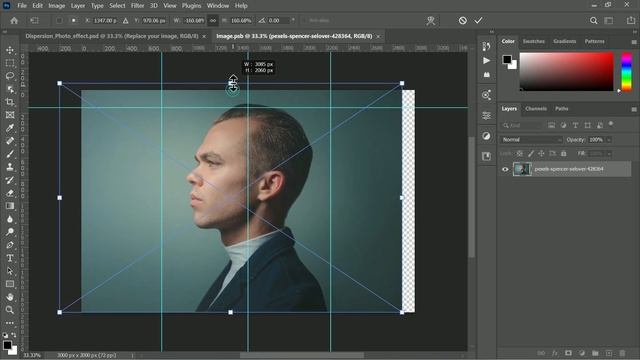Select the Healing Brush tool
The image size is (640, 360).
pos(10,141)
